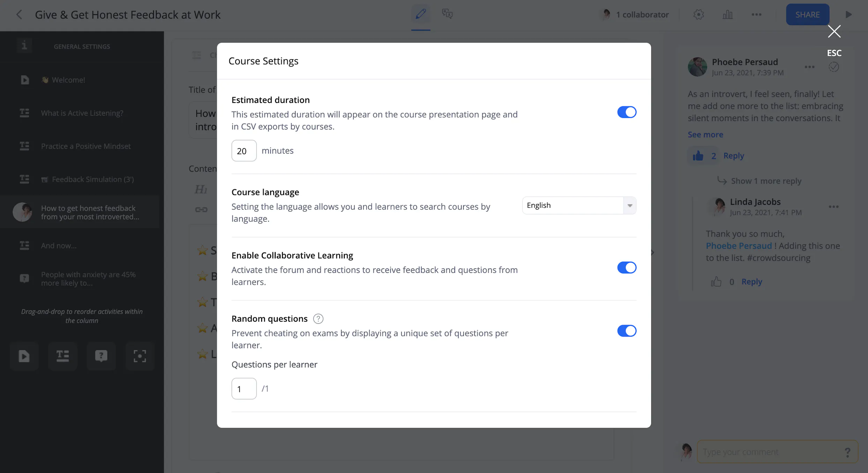The height and width of the screenshot is (473, 868).
Task: Mark Phoebe Persaud's comment as resolved
Action: 833,67
